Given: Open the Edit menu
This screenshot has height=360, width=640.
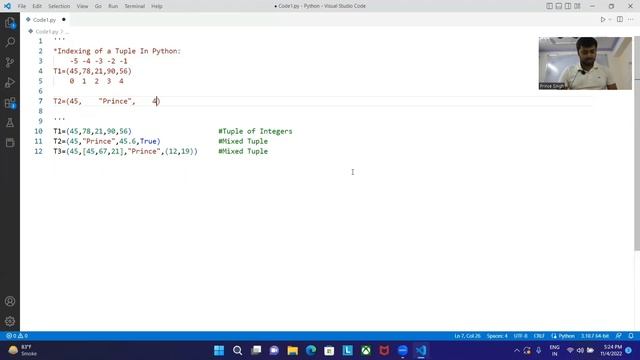Looking at the screenshot, I should click(x=37, y=6).
